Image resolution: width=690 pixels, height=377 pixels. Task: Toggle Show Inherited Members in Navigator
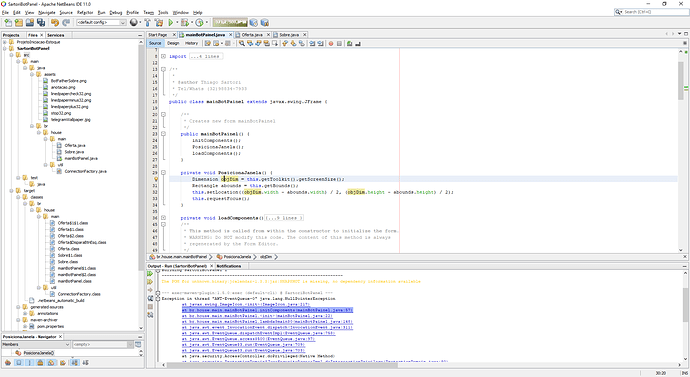[x=8, y=362]
